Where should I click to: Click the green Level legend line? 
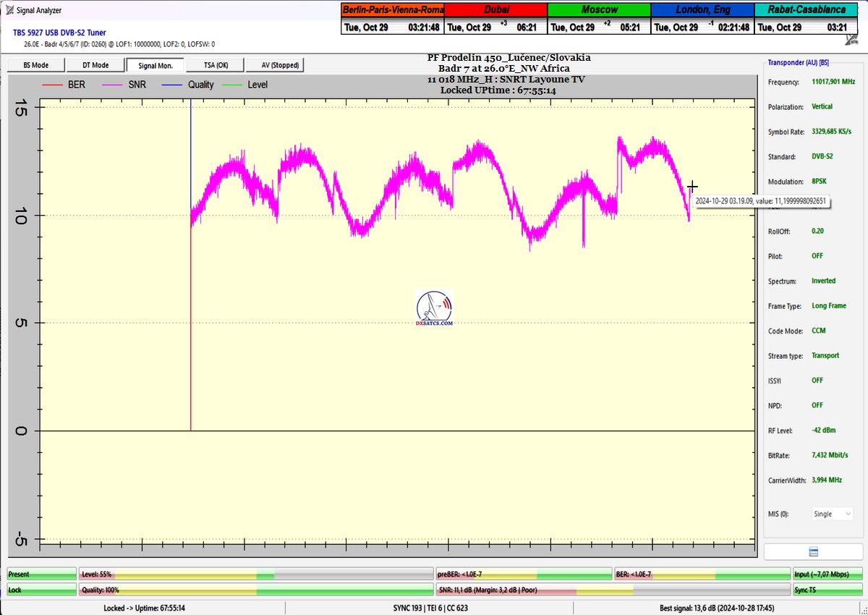pos(232,85)
